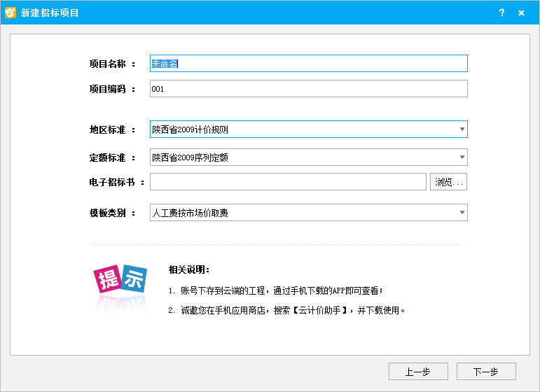Click the app logo icon in title bar
The height and width of the screenshot is (392, 540).
point(11,13)
